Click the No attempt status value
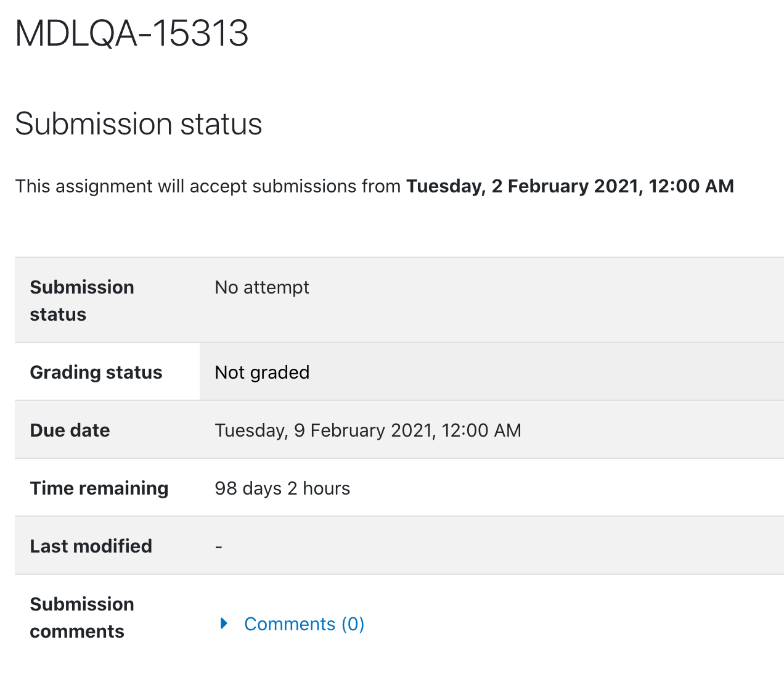784x687 pixels. (262, 287)
